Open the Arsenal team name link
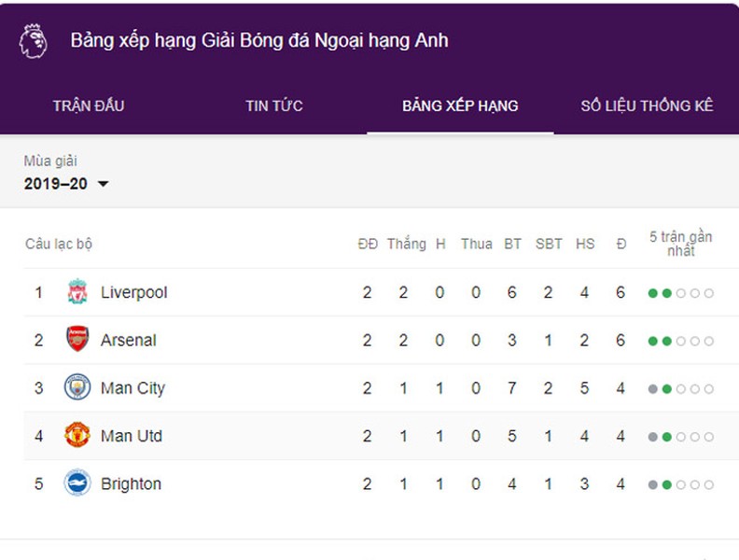The image size is (739, 560). pyautogui.click(x=128, y=341)
